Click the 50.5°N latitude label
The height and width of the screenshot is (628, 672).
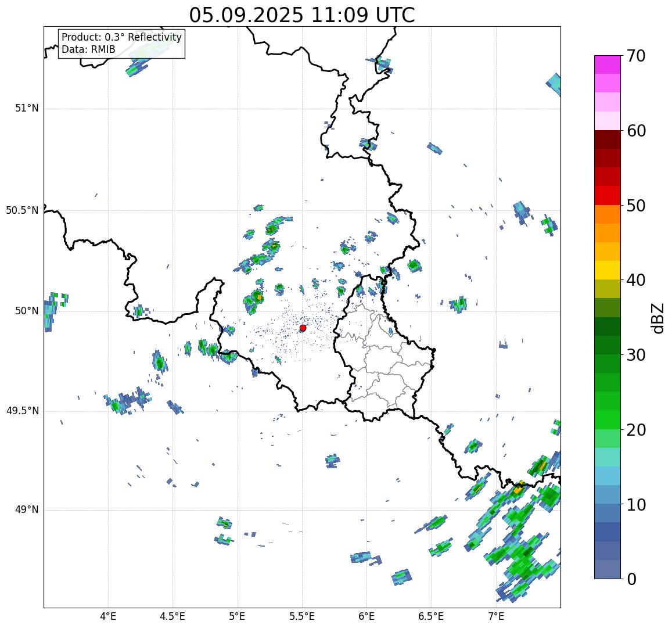(22, 210)
